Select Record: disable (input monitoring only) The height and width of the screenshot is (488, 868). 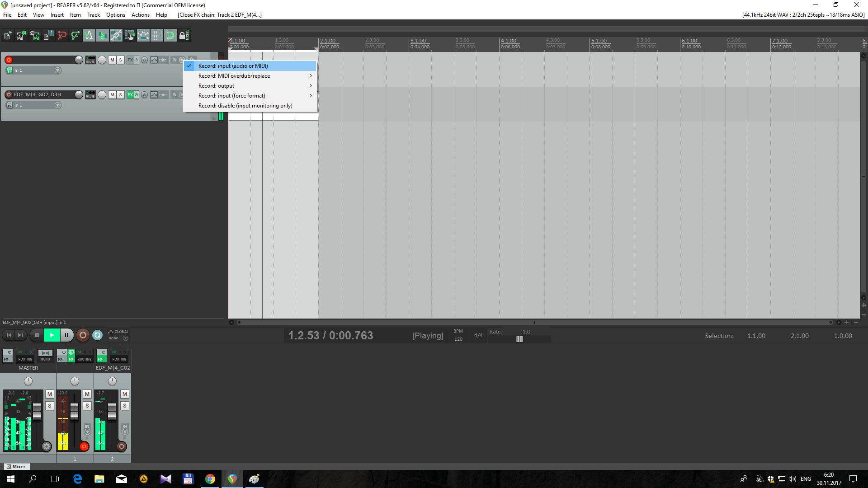click(245, 106)
